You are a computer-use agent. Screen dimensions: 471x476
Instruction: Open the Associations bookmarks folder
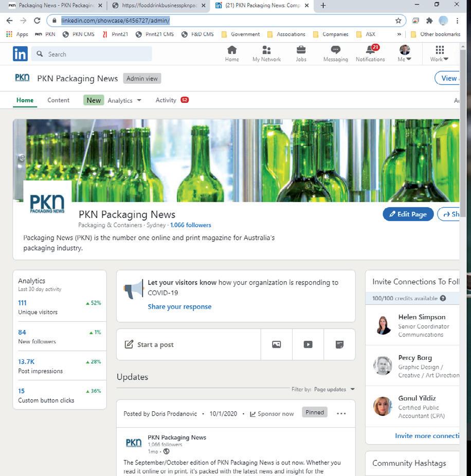pos(286,34)
